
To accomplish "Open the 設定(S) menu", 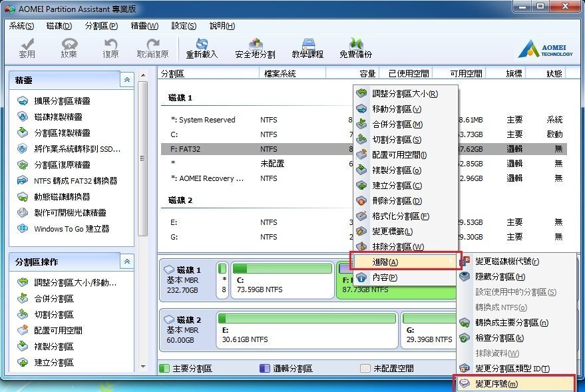I will (x=184, y=26).
